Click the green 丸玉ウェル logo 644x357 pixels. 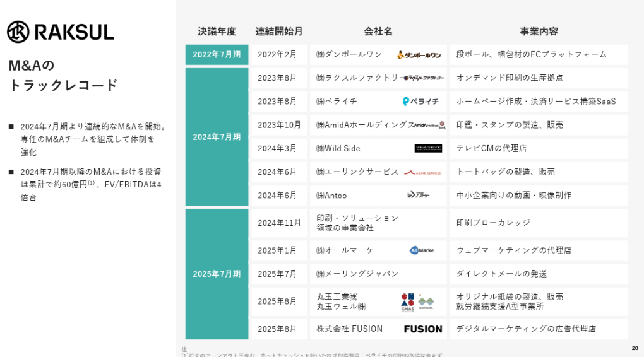pos(426,303)
